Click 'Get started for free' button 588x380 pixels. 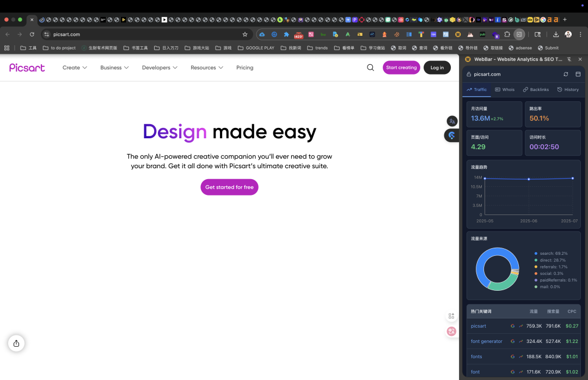pyautogui.click(x=230, y=187)
